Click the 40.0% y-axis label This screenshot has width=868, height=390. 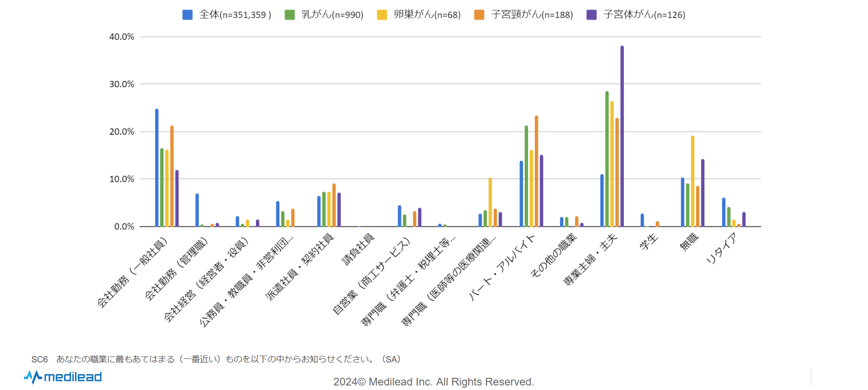[122, 37]
